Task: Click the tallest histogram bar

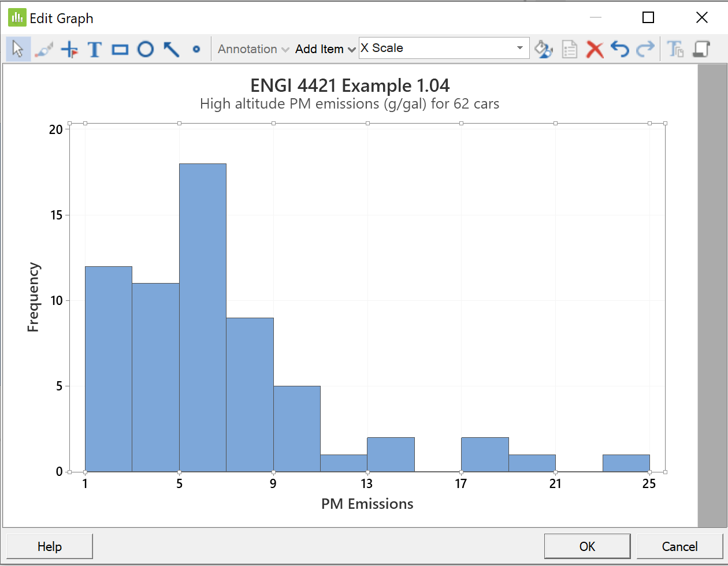Action: click(203, 318)
